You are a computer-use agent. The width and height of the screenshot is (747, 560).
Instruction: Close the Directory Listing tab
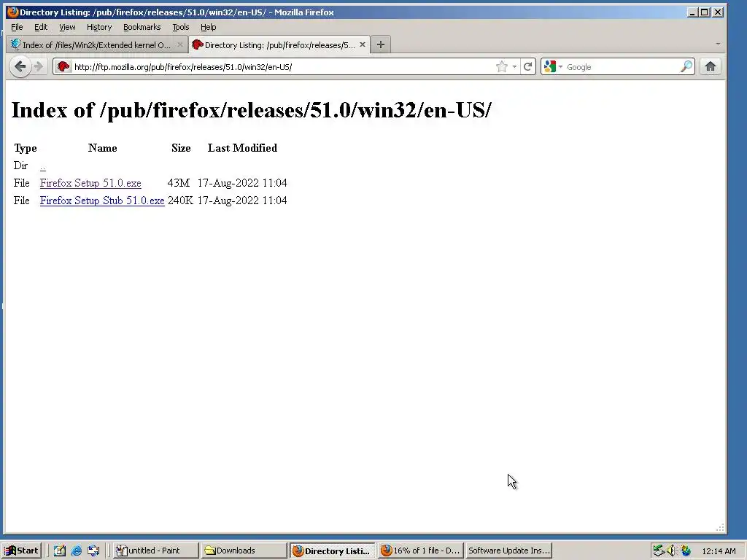tap(363, 44)
